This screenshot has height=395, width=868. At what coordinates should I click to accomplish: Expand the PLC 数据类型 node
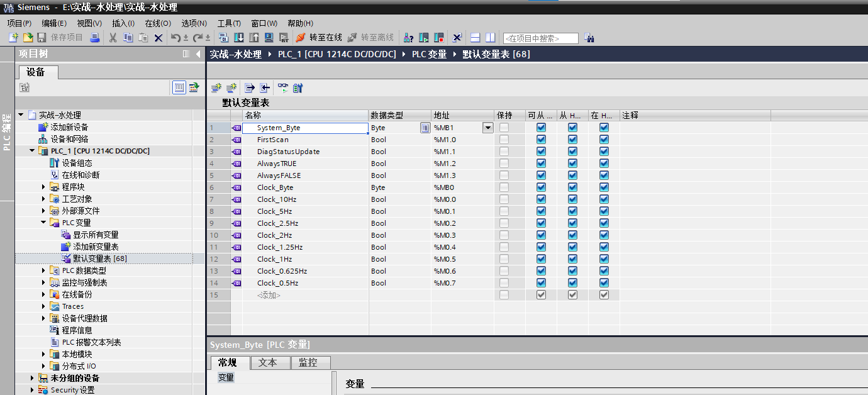tap(43, 270)
